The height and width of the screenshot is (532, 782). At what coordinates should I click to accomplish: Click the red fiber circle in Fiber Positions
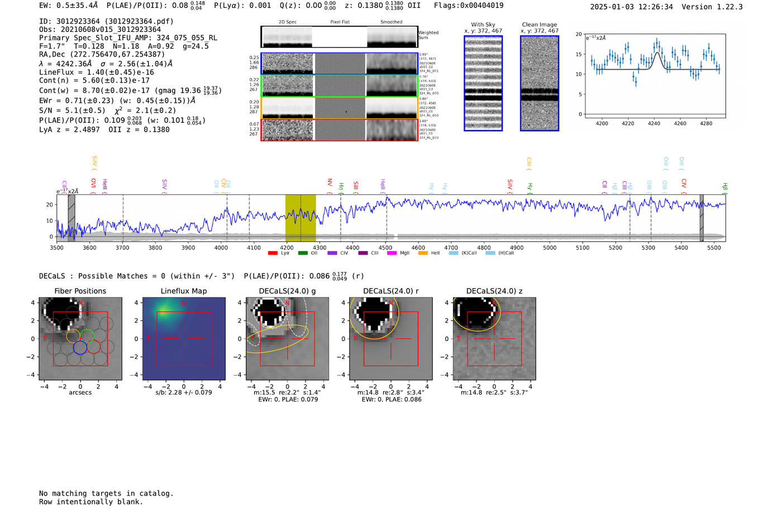[93, 347]
